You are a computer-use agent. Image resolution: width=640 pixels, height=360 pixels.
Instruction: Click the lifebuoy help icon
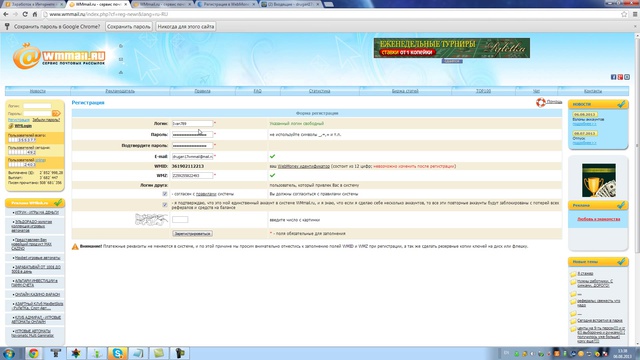[541, 102]
